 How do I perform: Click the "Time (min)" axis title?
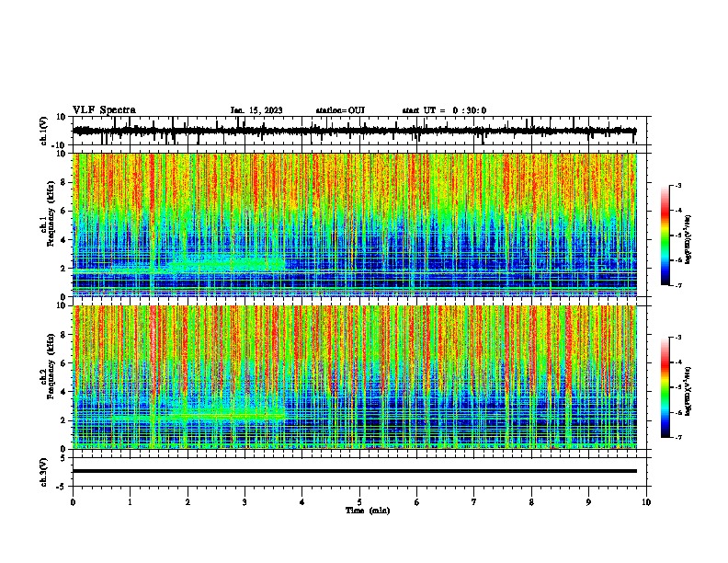pyautogui.click(x=368, y=511)
